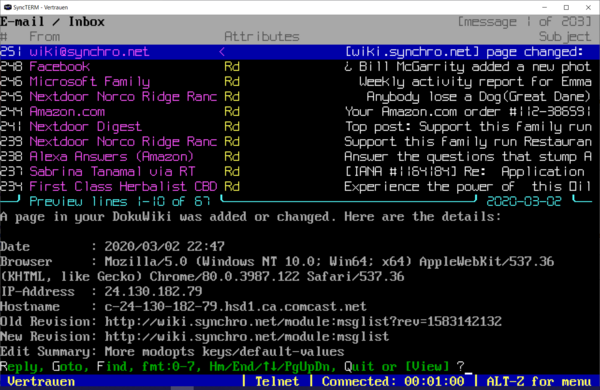
Task: Click Telnet in the status bar
Action: tap(277, 382)
